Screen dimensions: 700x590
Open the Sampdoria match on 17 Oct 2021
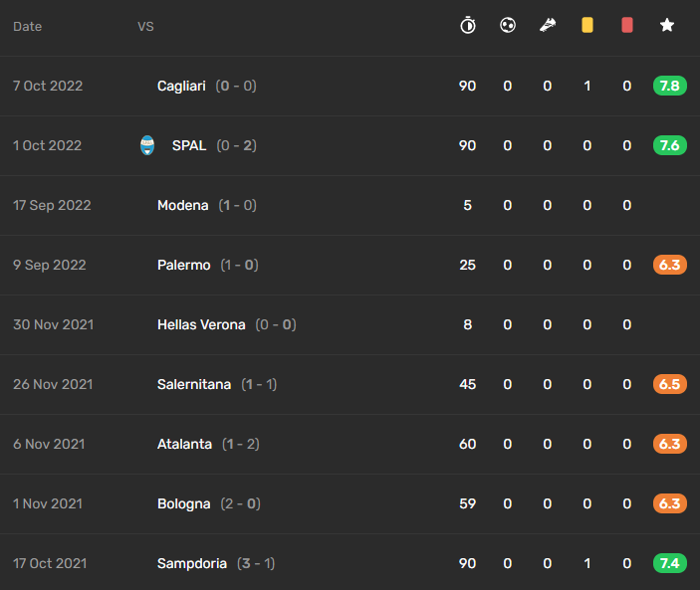350,563
